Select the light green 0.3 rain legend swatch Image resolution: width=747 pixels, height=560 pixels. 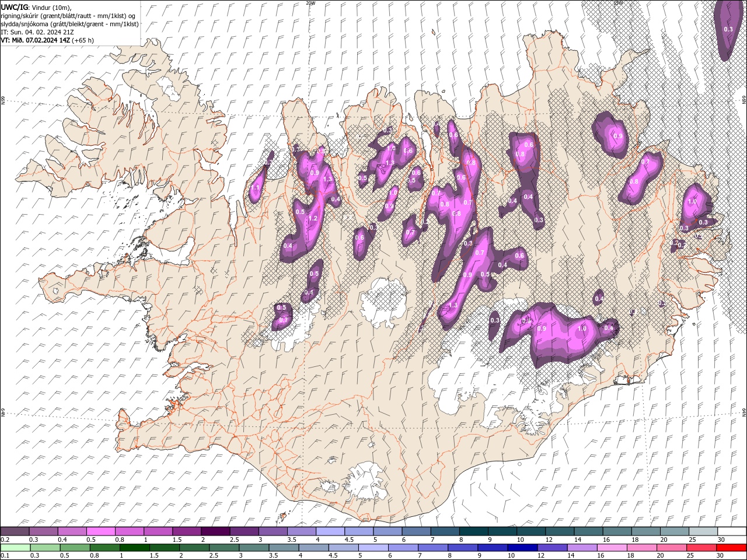pyautogui.click(x=45, y=548)
